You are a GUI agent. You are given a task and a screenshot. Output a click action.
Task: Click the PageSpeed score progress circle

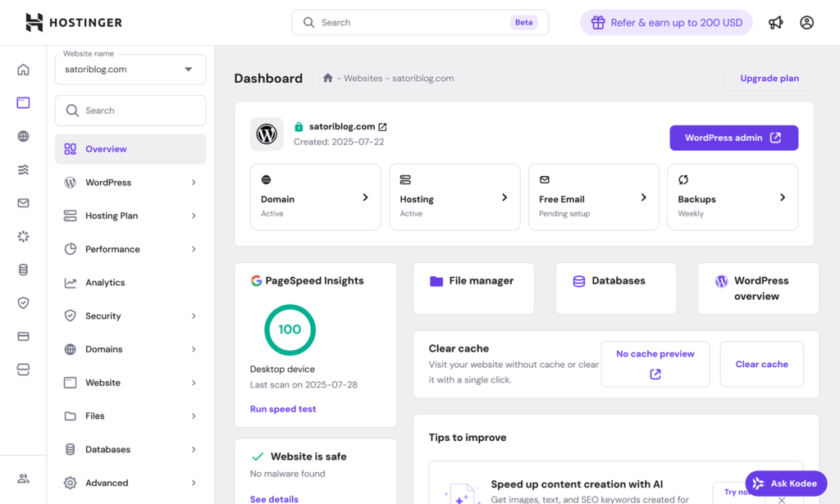(x=290, y=329)
